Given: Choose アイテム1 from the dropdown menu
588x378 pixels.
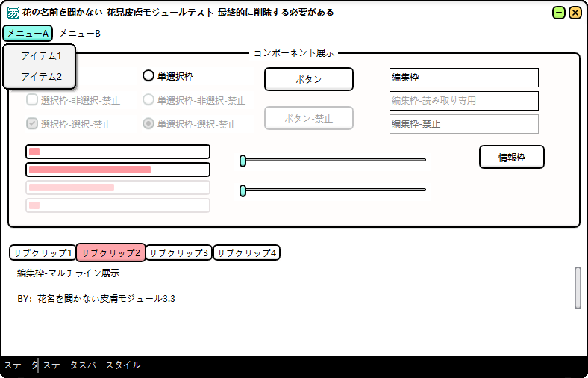Looking at the screenshot, I should coord(41,56).
